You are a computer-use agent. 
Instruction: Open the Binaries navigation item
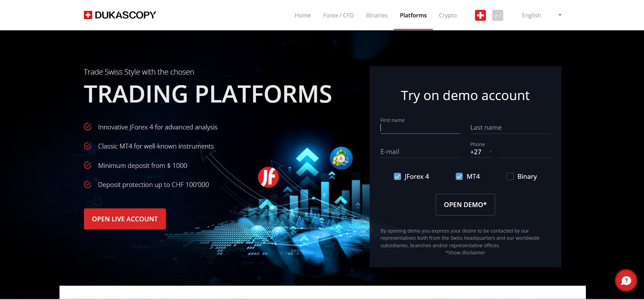(x=376, y=15)
